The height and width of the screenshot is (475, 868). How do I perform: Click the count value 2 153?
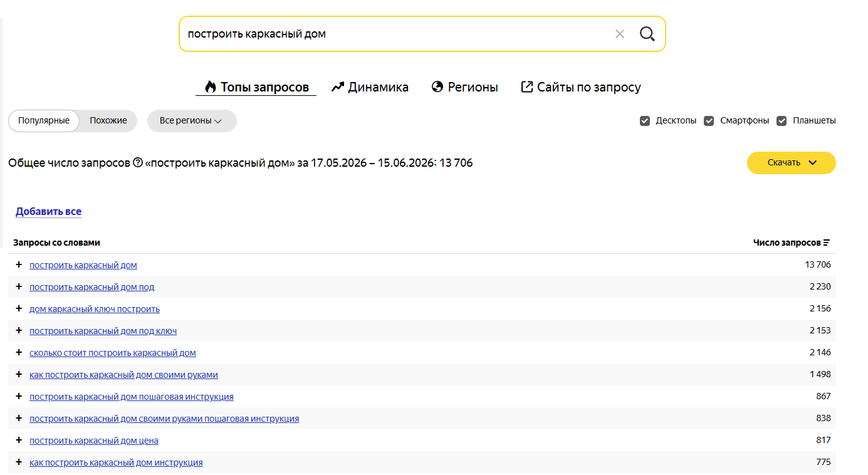(x=820, y=330)
